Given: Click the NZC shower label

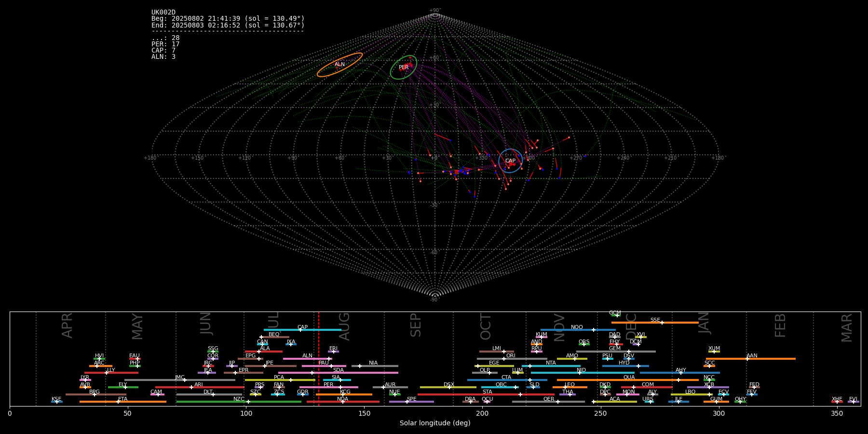Looking at the screenshot, I should tap(239, 399).
